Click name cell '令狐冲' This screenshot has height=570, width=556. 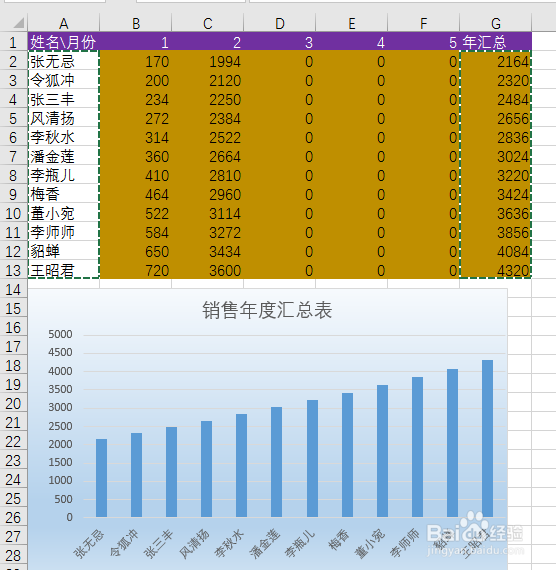pos(64,80)
